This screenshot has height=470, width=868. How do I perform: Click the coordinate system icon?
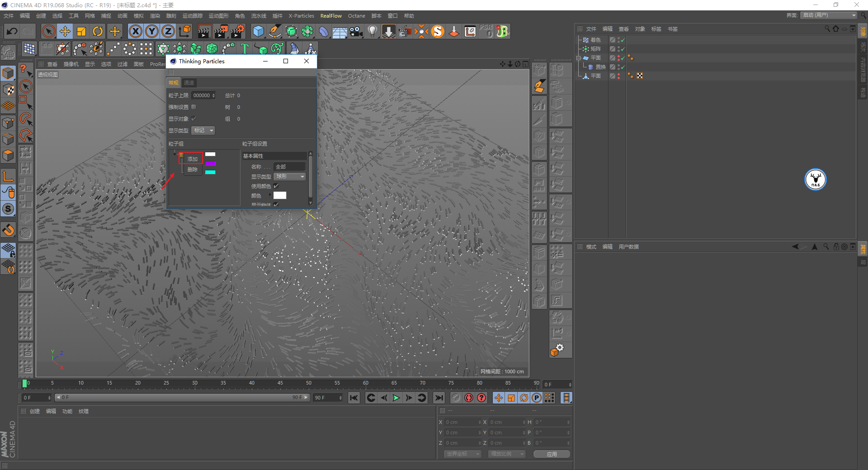[x=185, y=31]
